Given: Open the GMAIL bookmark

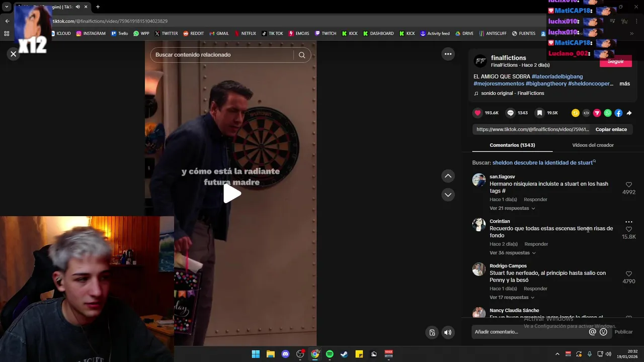Looking at the screenshot, I should click(x=219, y=34).
